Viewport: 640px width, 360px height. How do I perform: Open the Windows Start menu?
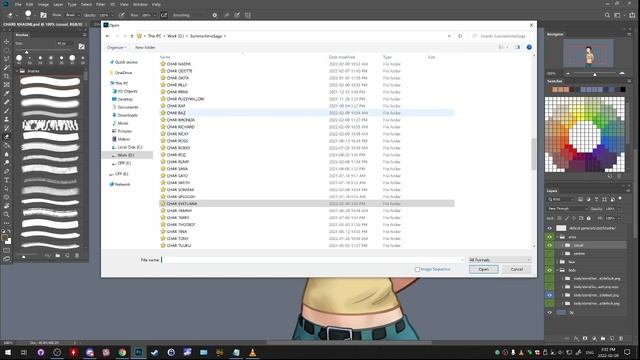tap(8, 352)
